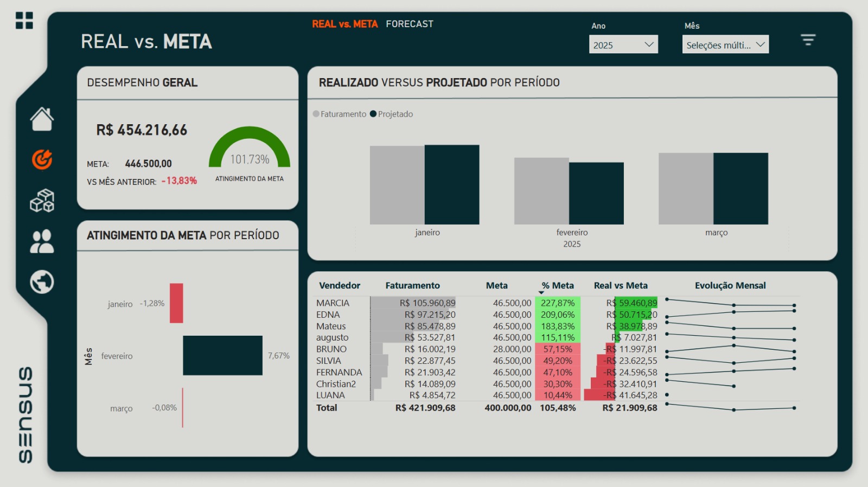The width and height of the screenshot is (868, 487).
Task: Select the MARCIA row in seller table
Action: point(333,303)
